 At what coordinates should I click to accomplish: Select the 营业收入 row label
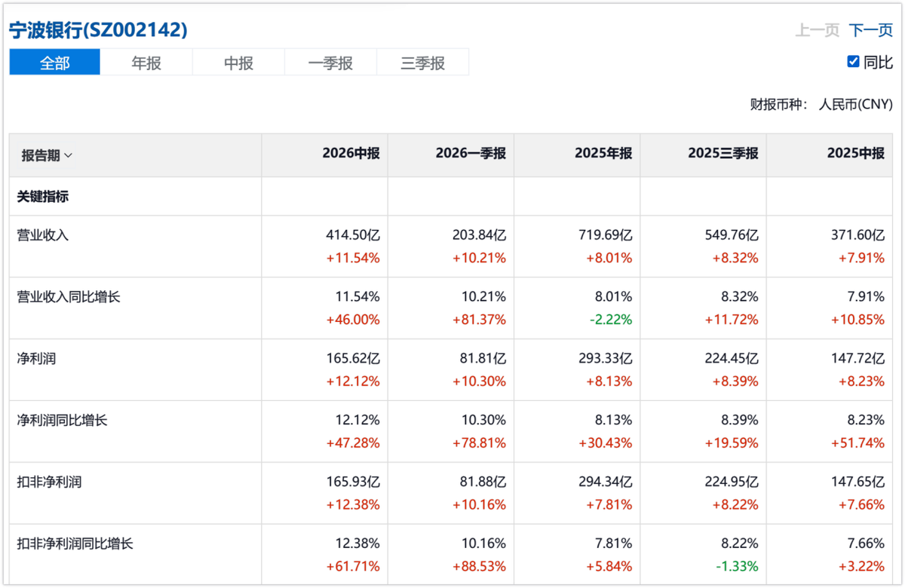(43, 235)
